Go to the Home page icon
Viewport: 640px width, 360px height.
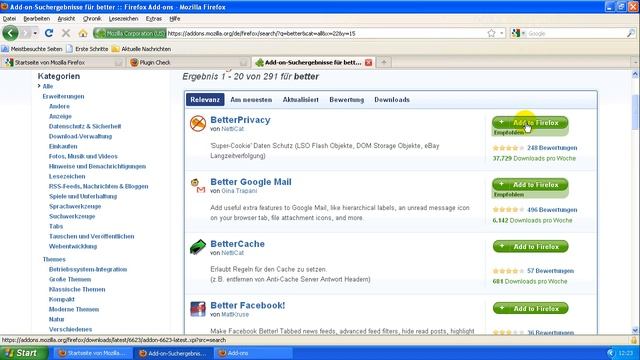point(83,33)
